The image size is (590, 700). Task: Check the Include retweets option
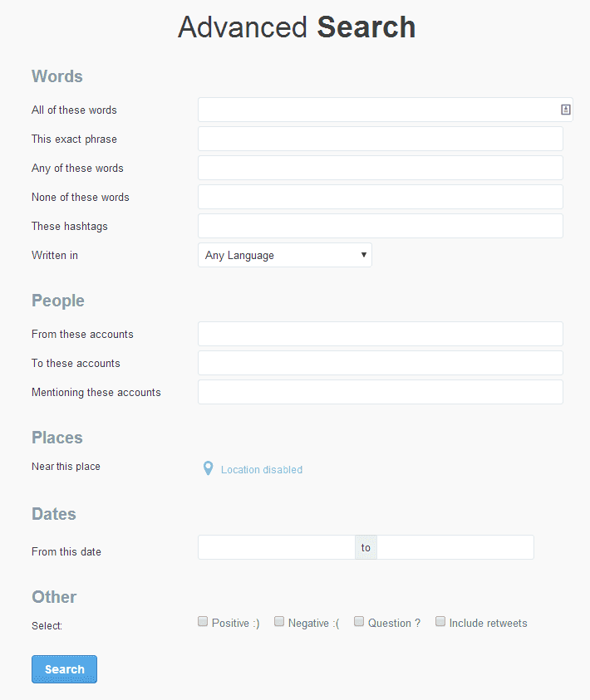[x=440, y=621]
